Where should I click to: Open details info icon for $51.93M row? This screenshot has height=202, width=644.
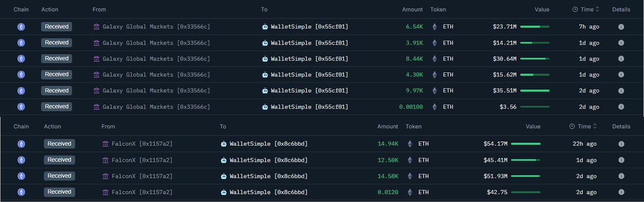coord(621,176)
